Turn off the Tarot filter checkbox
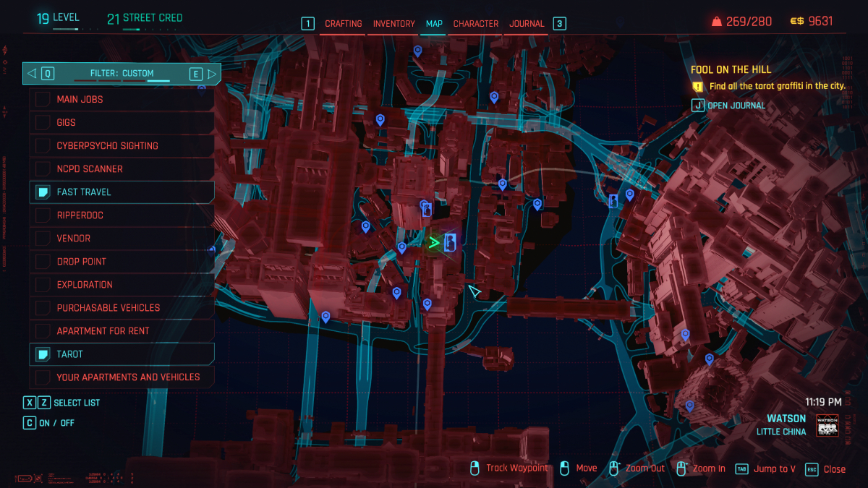The width and height of the screenshot is (868, 488). tap(43, 354)
